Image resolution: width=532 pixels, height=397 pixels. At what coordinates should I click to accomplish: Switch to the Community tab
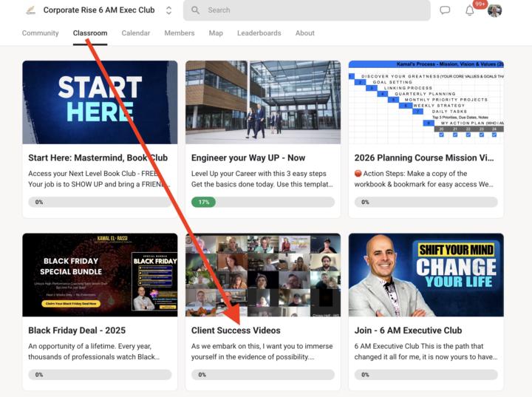click(x=41, y=33)
